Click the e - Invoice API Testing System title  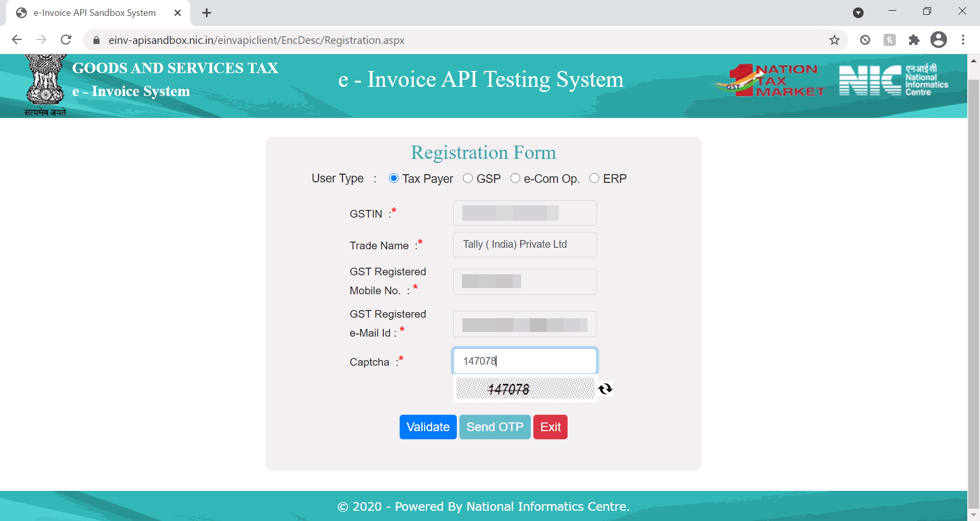(481, 80)
